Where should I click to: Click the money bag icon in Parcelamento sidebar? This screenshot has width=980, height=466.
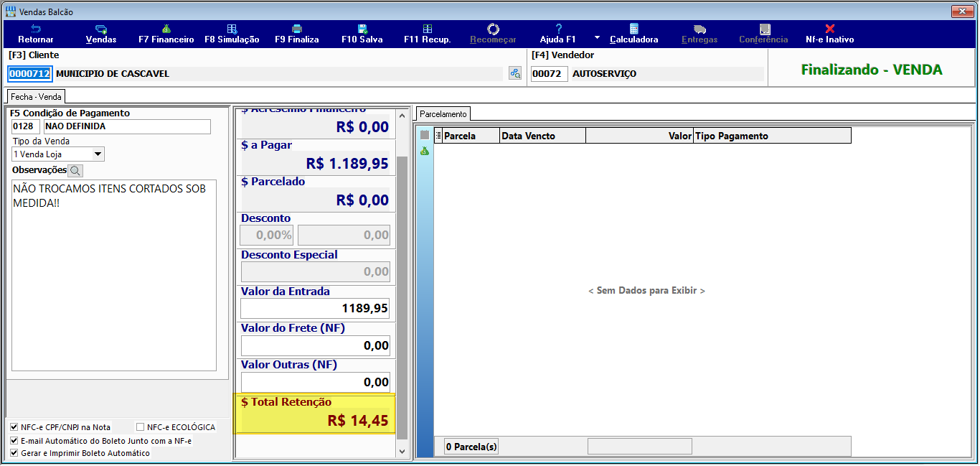tap(425, 151)
